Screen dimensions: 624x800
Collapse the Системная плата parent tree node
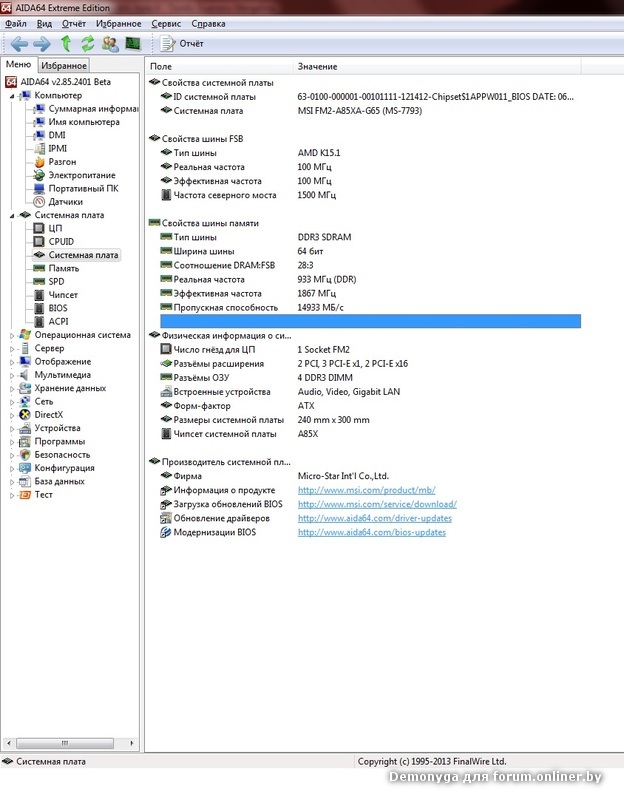click(12, 216)
